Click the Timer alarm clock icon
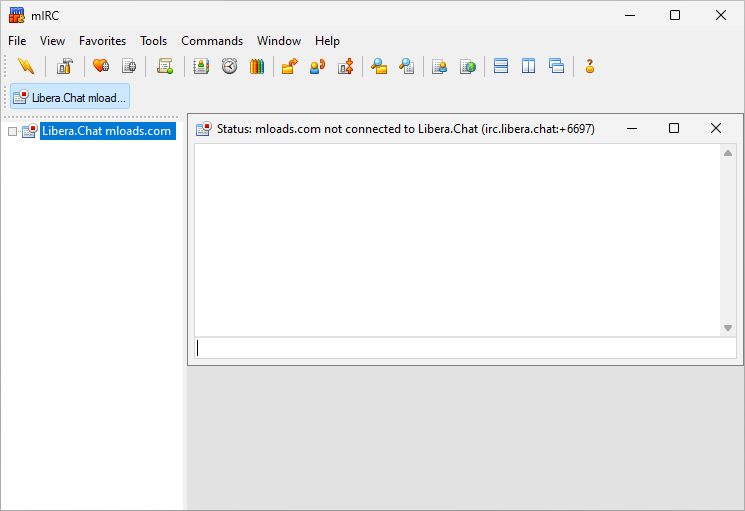This screenshot has width=745, height=511. point(229,66)
